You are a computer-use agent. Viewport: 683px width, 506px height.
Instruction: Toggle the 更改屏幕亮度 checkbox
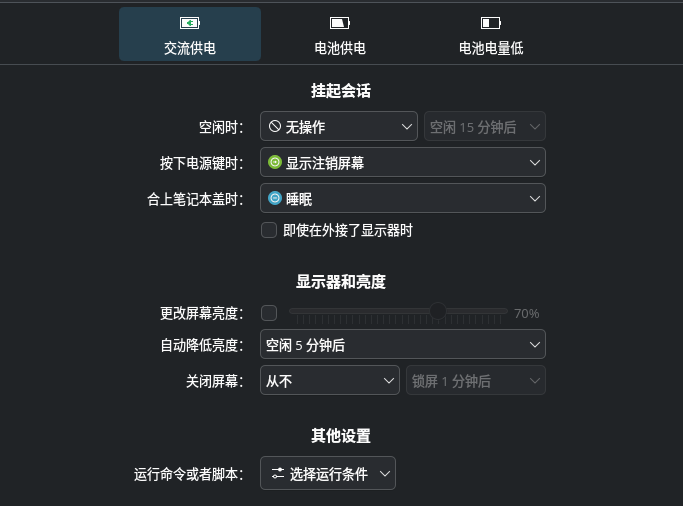(269, 313)
